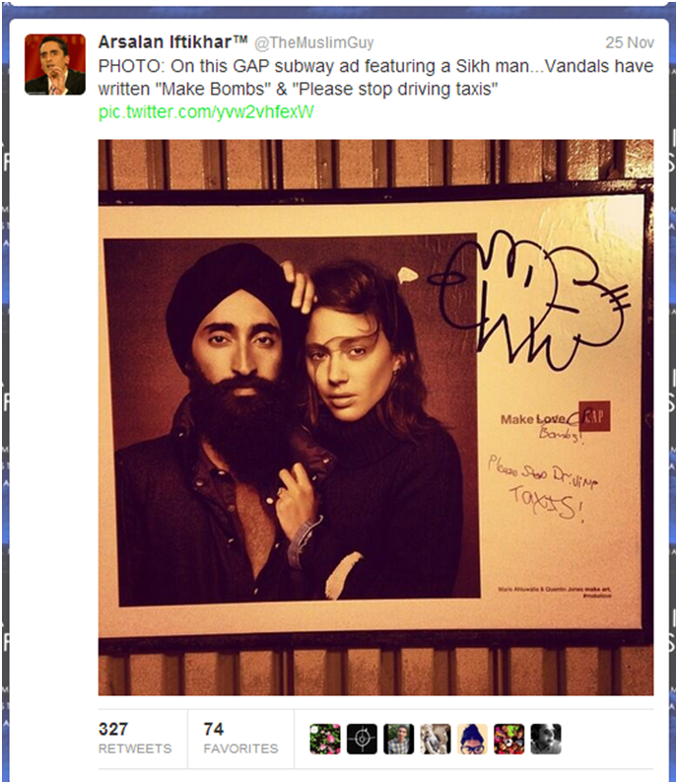Click the FAVORITES label text
The image size is (678, 784).
click(240, 748)
